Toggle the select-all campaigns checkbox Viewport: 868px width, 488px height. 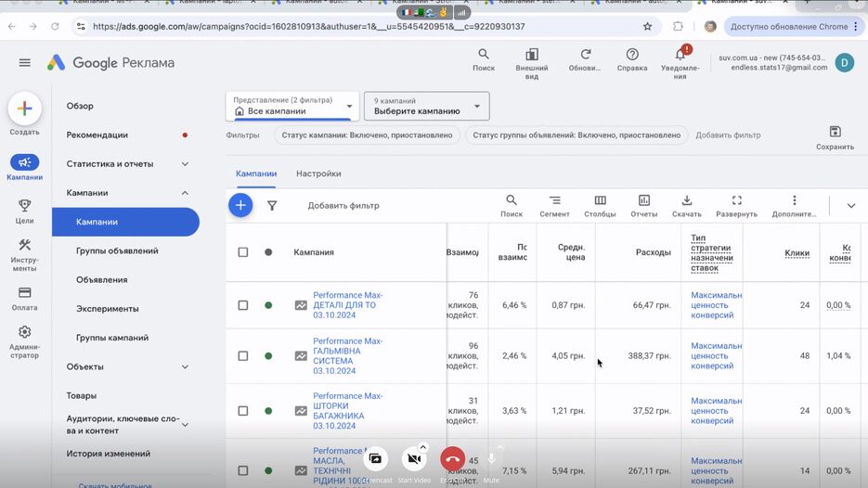click(x=243, y=252)
